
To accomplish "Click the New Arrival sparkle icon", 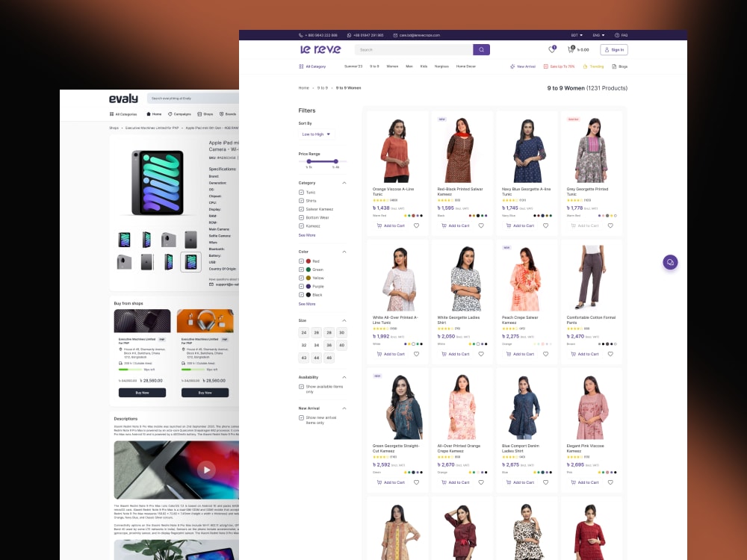I will pos(512,66).
